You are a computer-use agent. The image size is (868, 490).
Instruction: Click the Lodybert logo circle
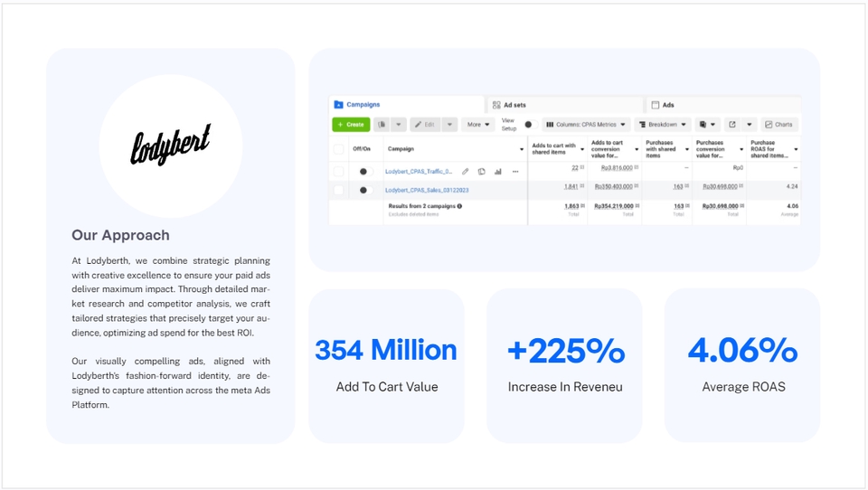click(171, 146)
